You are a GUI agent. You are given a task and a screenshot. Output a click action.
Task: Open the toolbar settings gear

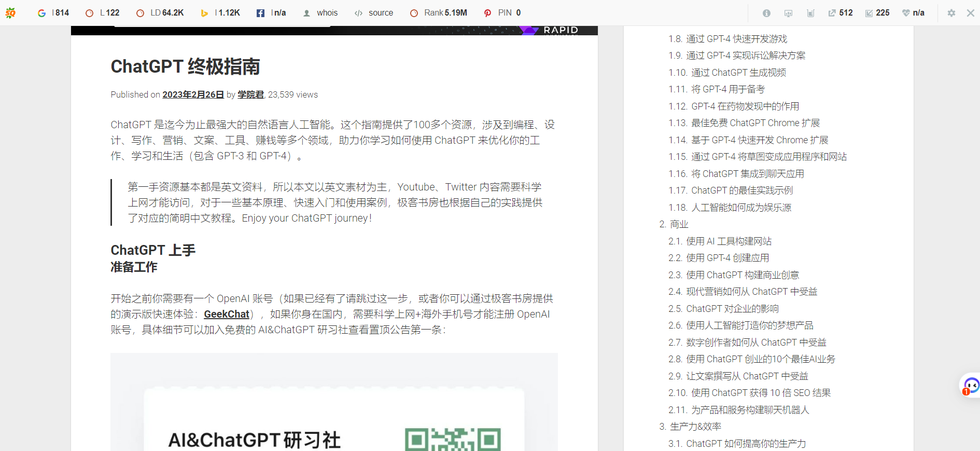(951, 13)
